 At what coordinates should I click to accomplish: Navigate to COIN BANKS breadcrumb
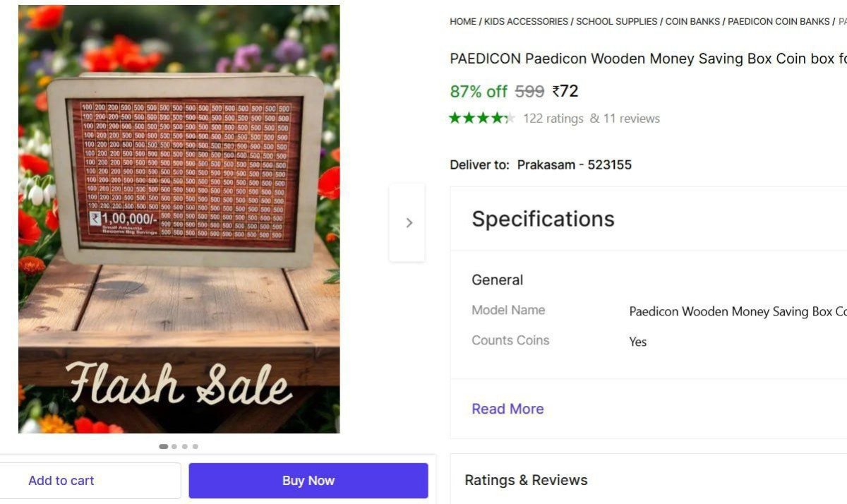click(692, 22)
